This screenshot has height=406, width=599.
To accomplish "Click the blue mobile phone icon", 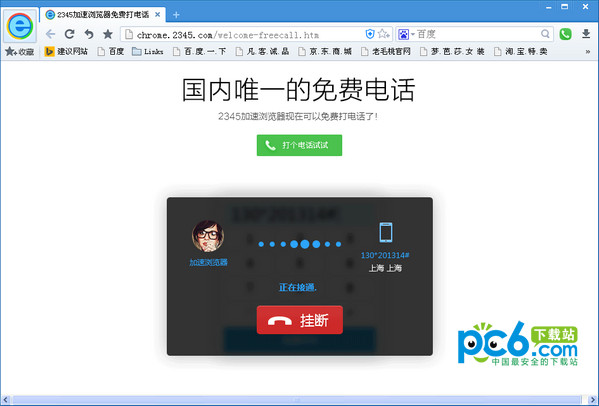I will 385,232.
